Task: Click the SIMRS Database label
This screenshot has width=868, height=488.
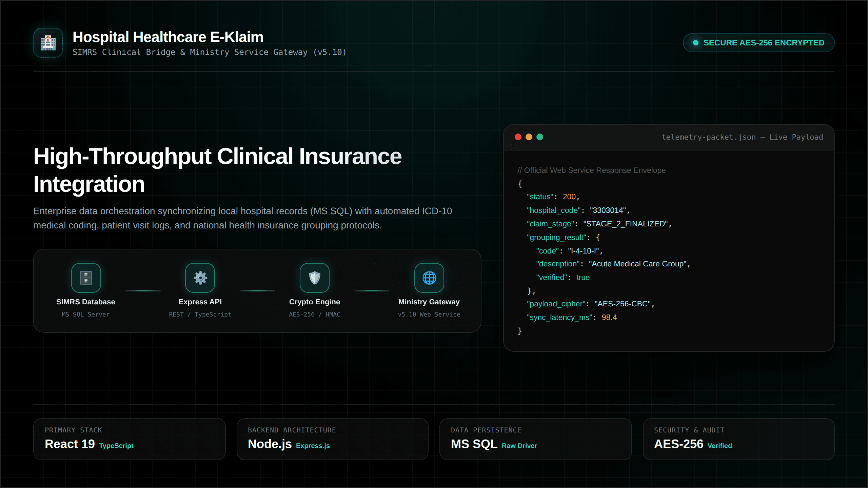Action: tap(86, 302)
